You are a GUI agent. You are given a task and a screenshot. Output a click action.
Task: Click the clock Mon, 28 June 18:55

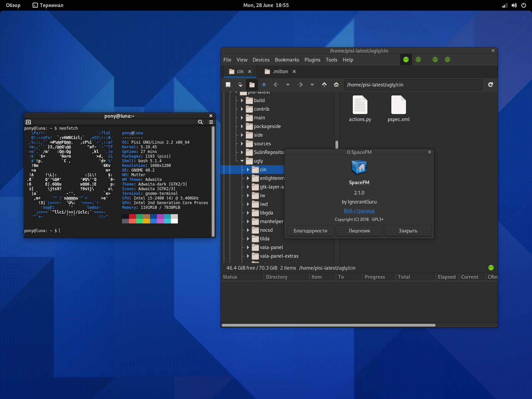pyautogui.click(x=266, y=5)
